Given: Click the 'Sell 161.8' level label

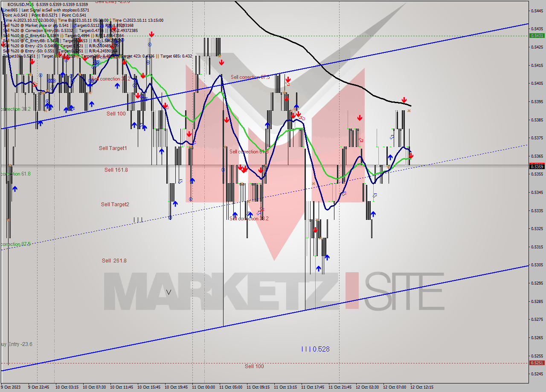Looking at the screenshot, I should point(116,170).
